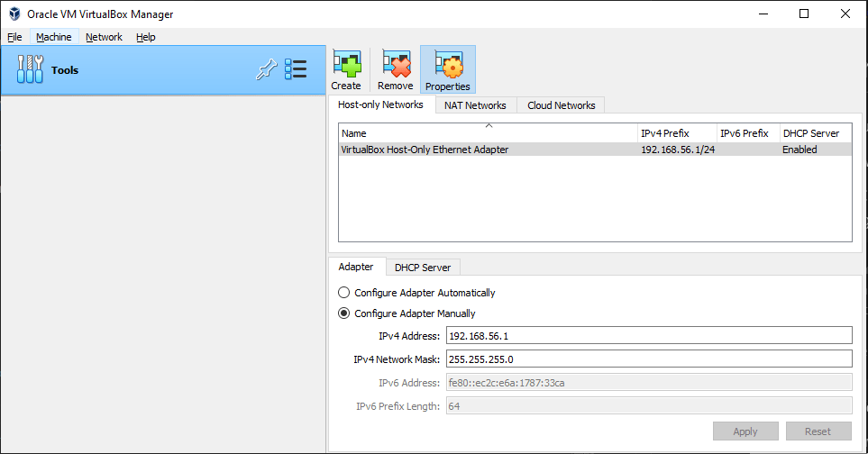Click the sort arrow above the table header
The width and height of the screenshot is (868, 454).
pyautogui.click(x=489, y=125)
